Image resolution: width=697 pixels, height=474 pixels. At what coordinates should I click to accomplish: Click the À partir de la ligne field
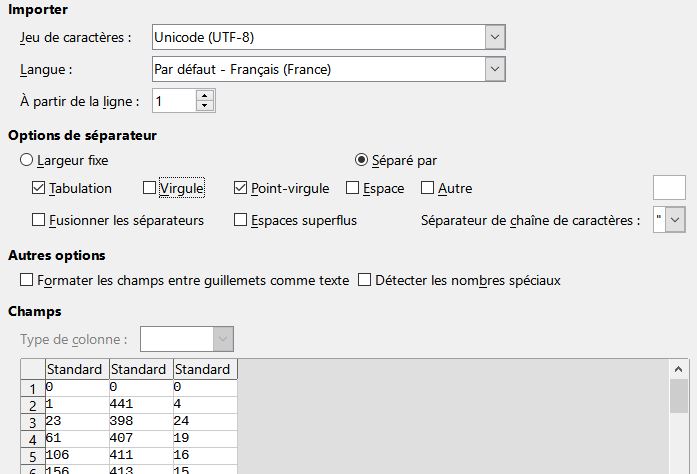[174, 101]
